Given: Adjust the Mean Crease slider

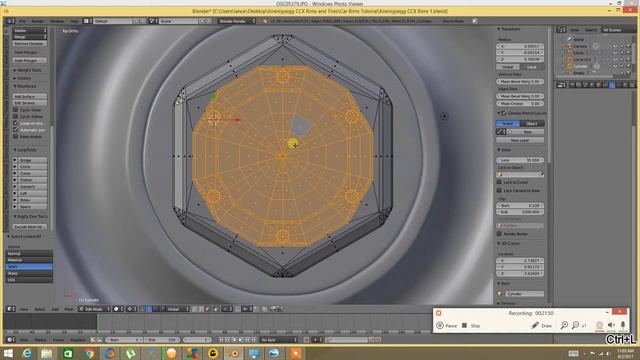Looking at the screenshot, I should click(x=520, y=103).
